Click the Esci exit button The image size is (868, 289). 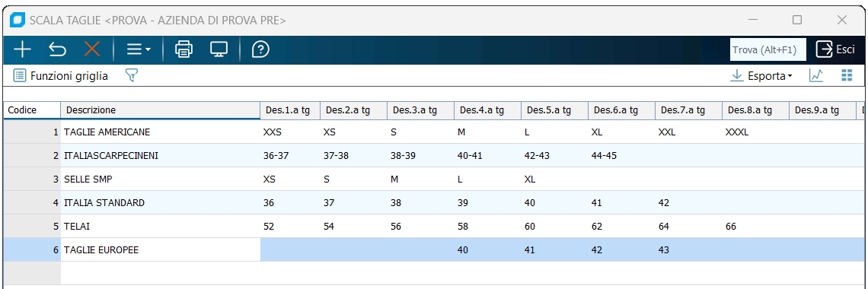(x=836, y=49)
